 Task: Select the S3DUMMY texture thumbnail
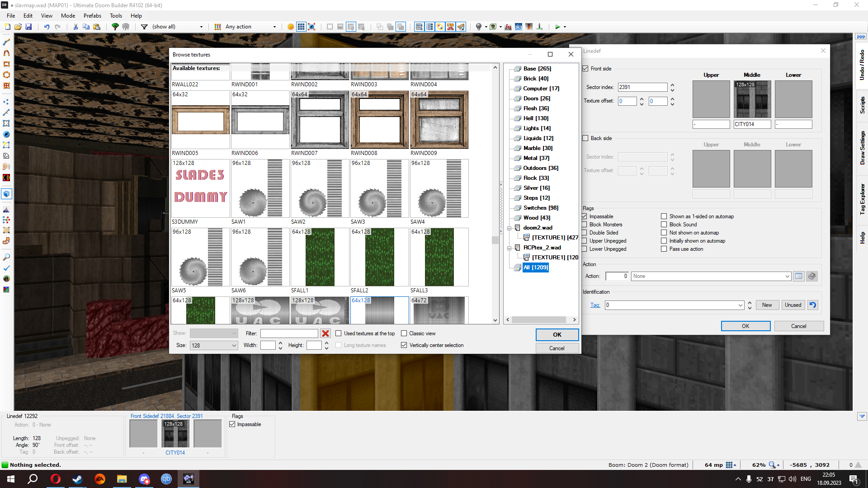pos(200,188)
